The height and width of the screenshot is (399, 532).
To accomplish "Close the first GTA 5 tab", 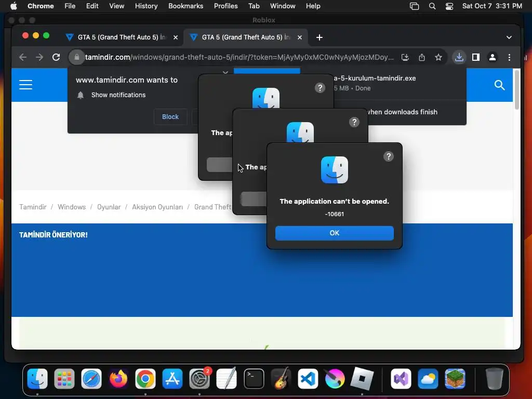I will pos(176,37).
